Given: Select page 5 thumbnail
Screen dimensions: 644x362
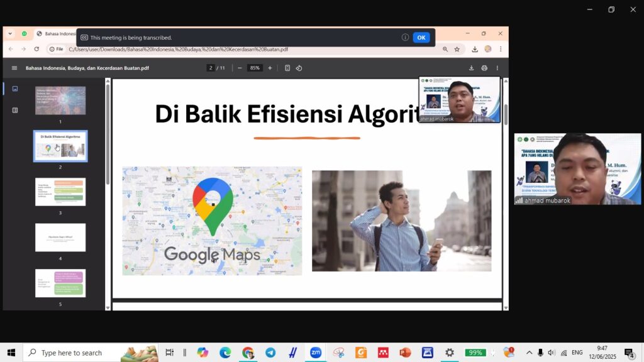Looking at the screenshot, I should tap(60, 283).
